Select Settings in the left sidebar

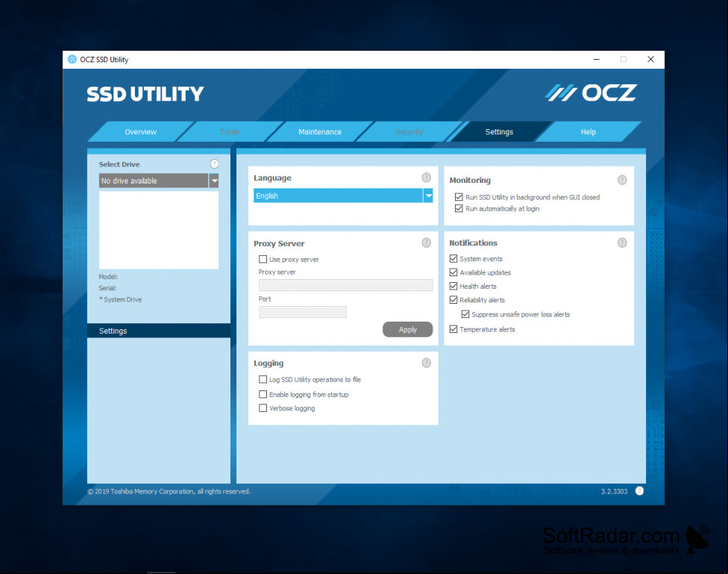click(x=158, y=331)
